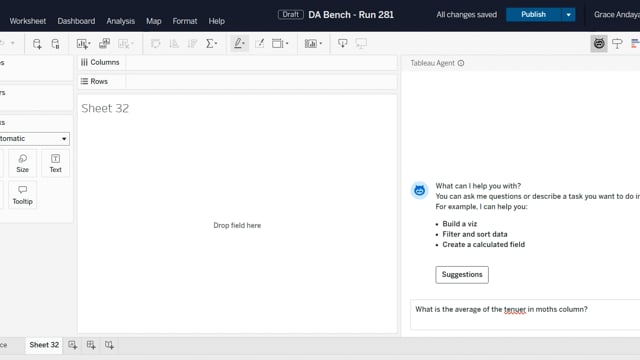This screenshot has height=360, width=640.
Task: Toggle the Tableau Agent toolbar icon
Action: (599, 43)
